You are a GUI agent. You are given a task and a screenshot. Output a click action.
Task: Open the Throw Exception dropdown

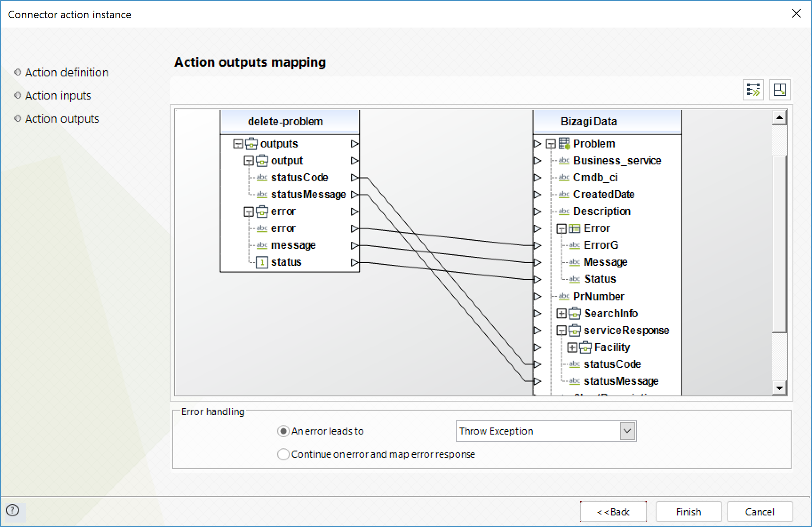pyautogui.click(x=627, y=431)
